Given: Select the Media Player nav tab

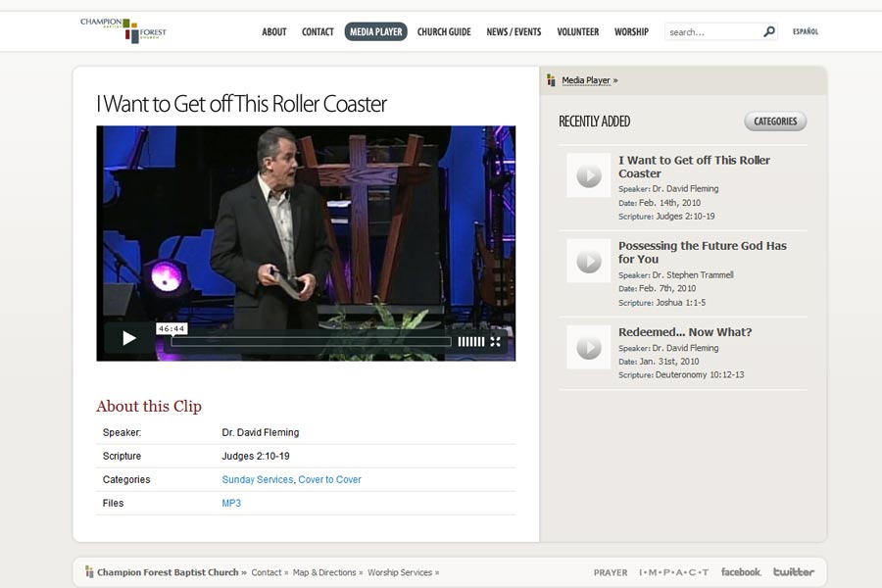Looking at the screenshot, I should click(375, 32).
